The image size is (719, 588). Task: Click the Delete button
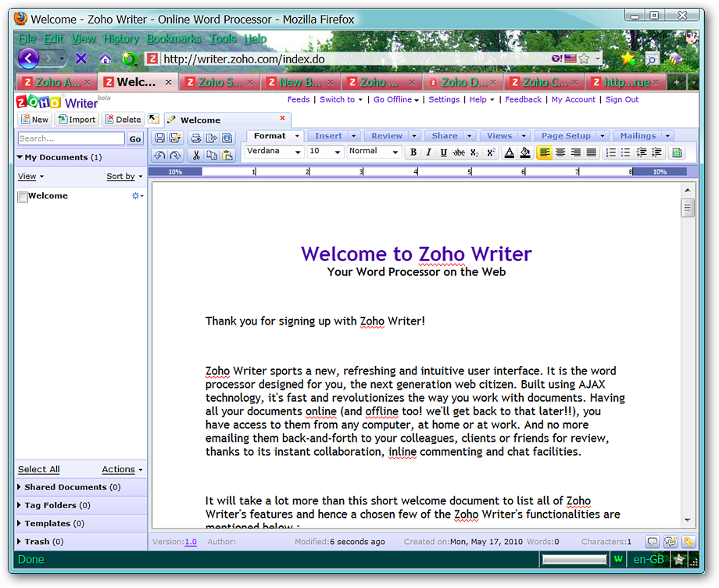point(123,120)
